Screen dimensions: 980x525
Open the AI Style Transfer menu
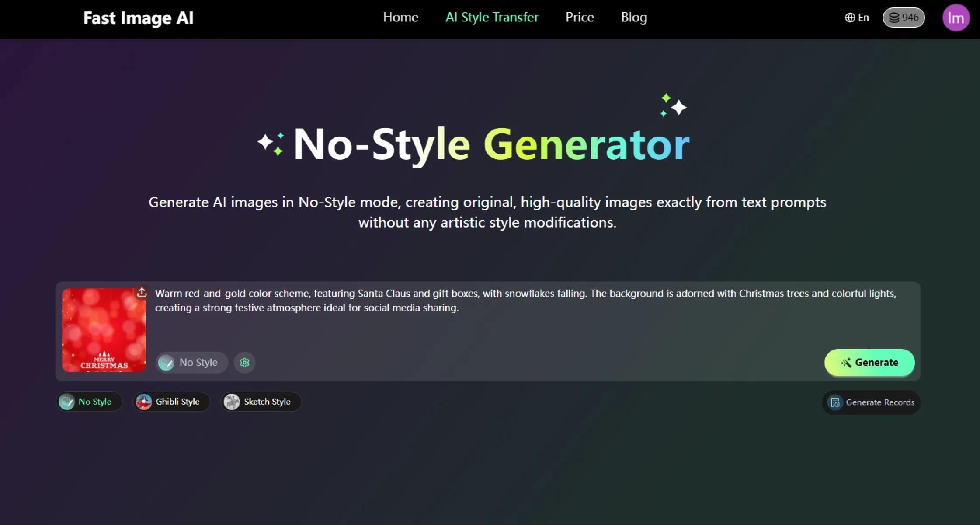click(x=492, y=17)
